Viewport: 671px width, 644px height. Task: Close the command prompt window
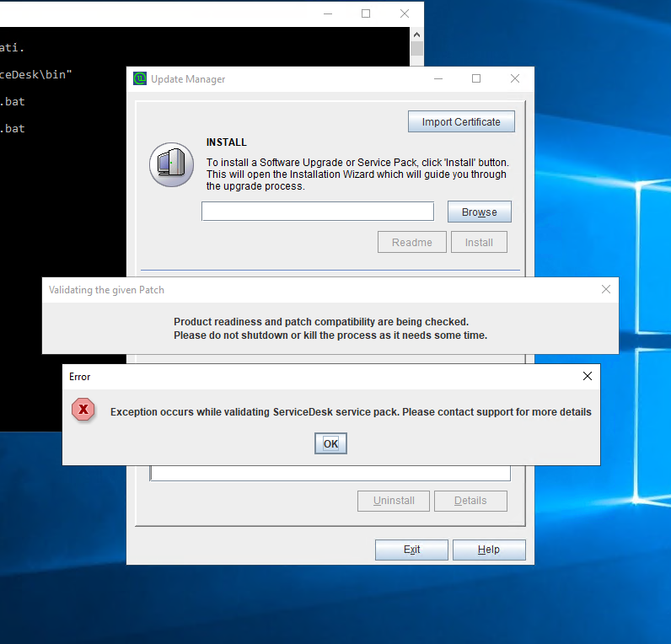pyautogui.click(x=405, y=13)
